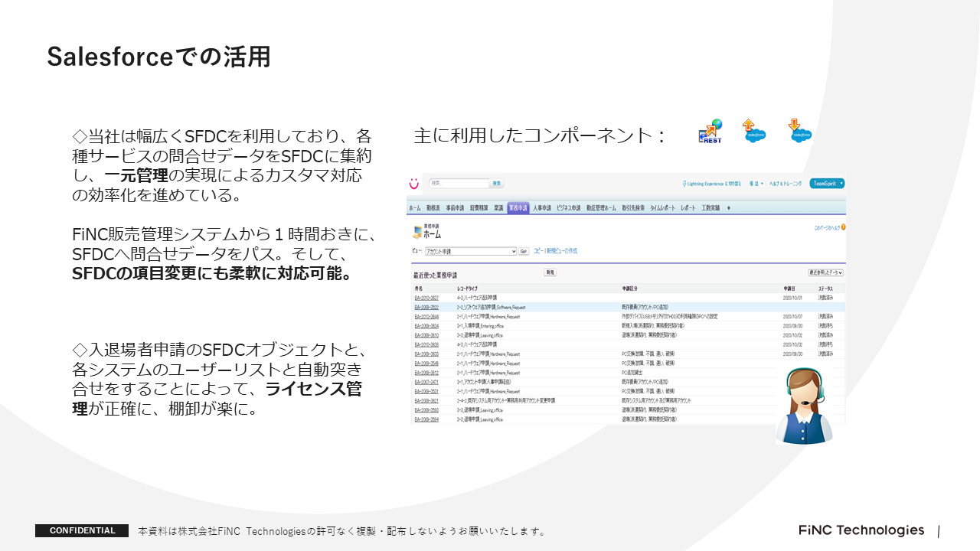Image resolution: width=980 pixels, height=551 pixels.
Task: Click the このページのヘルプ link
Action: pos(827,227)
